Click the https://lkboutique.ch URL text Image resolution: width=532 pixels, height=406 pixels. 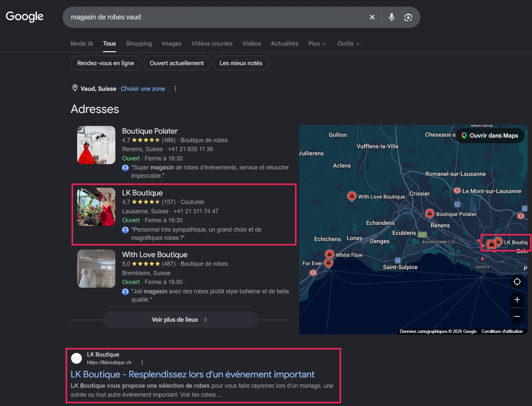click(x=109, y=362)
